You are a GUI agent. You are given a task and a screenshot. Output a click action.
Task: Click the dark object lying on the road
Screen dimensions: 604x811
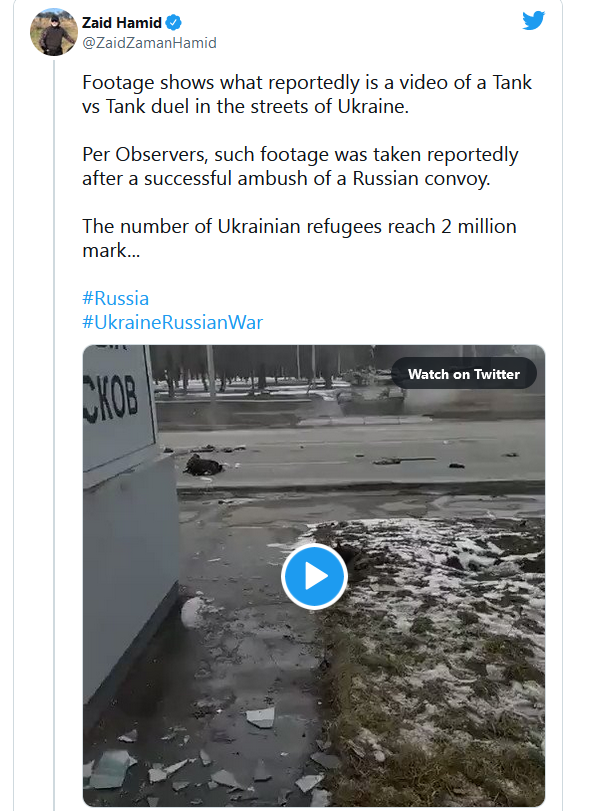tap(201, 464)
